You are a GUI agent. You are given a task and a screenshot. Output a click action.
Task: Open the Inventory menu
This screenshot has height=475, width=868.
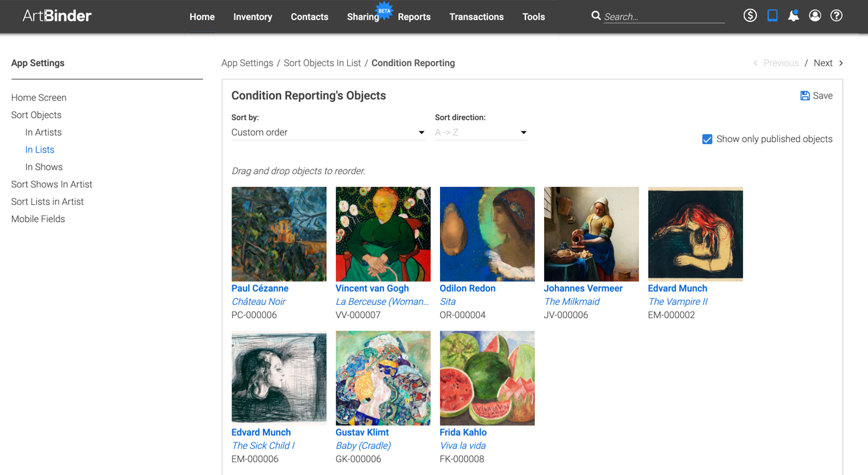point(252,17)
